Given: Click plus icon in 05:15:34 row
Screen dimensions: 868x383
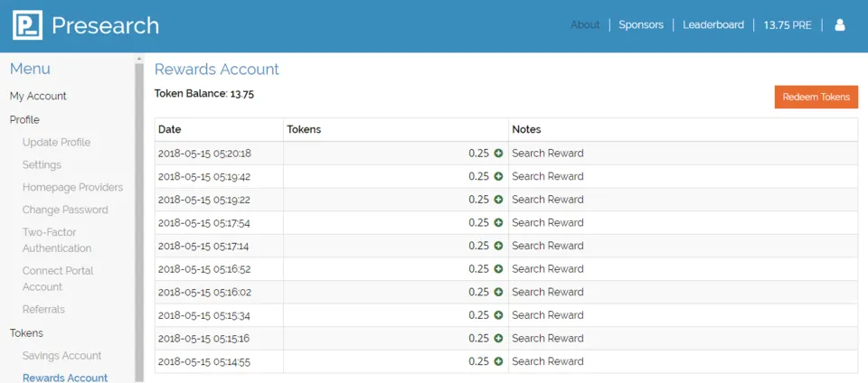Looking at the screenshot, I should pyautogui.click(x=498, y=315).
